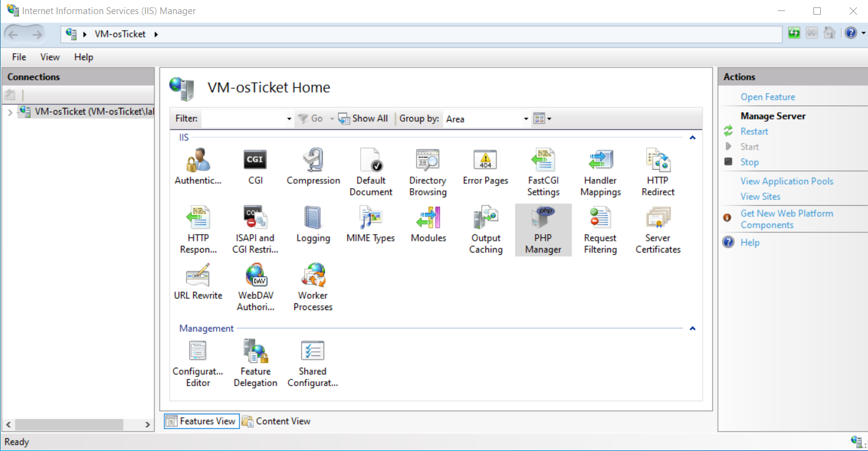Click the disabled Start action
Image resolution: width=868 pixels, height=451 pixels.
click(750, 146)
